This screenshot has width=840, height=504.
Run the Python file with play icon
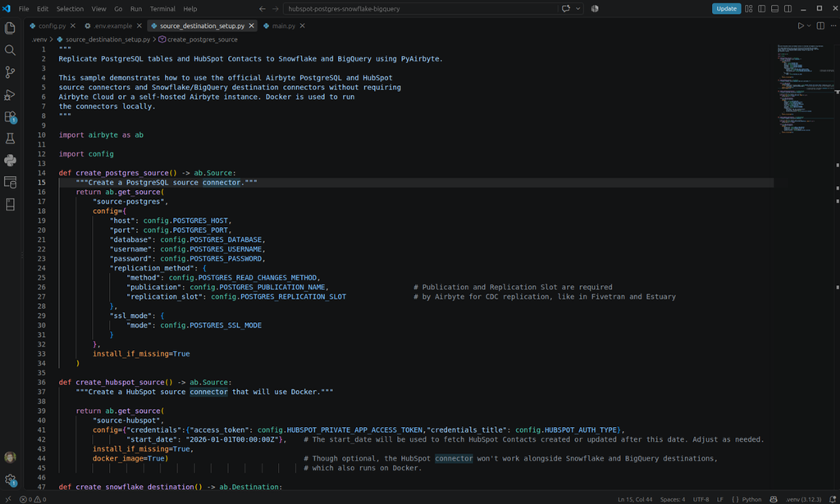click(x=801, y=25)
